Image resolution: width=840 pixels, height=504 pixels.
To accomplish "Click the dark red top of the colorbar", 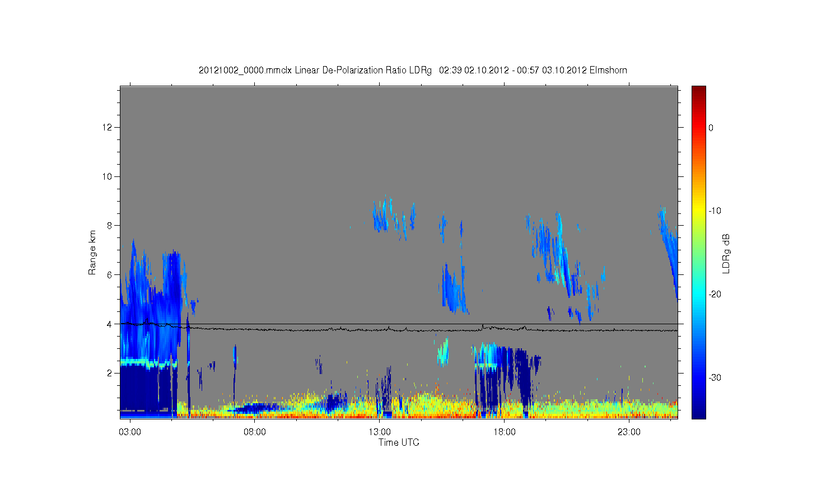I will [x=699, y=91].
